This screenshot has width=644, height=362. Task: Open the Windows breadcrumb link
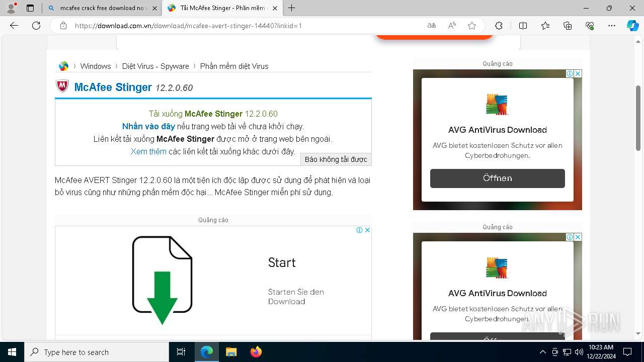[x=96, y=66]
